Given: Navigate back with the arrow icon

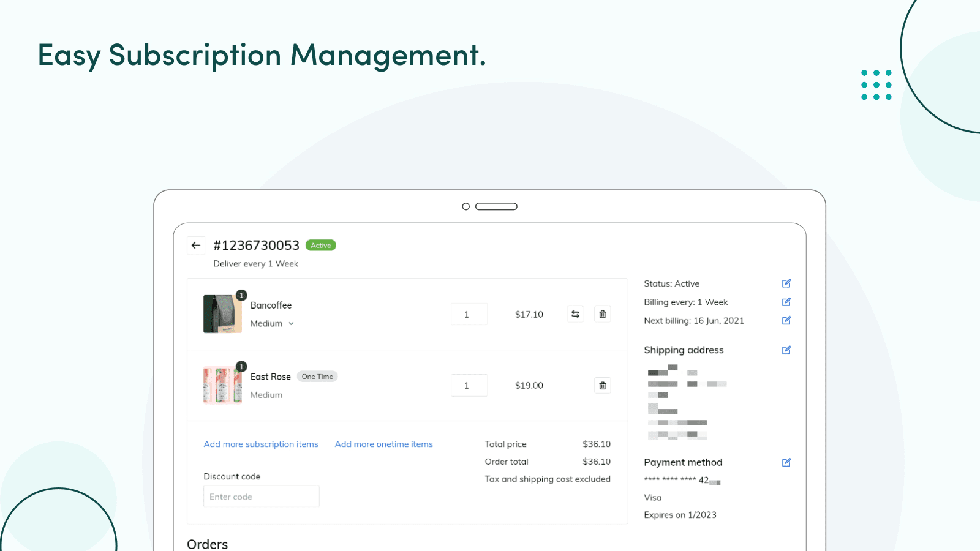Looking at the screenshot, I should click(x=196, y=245).
